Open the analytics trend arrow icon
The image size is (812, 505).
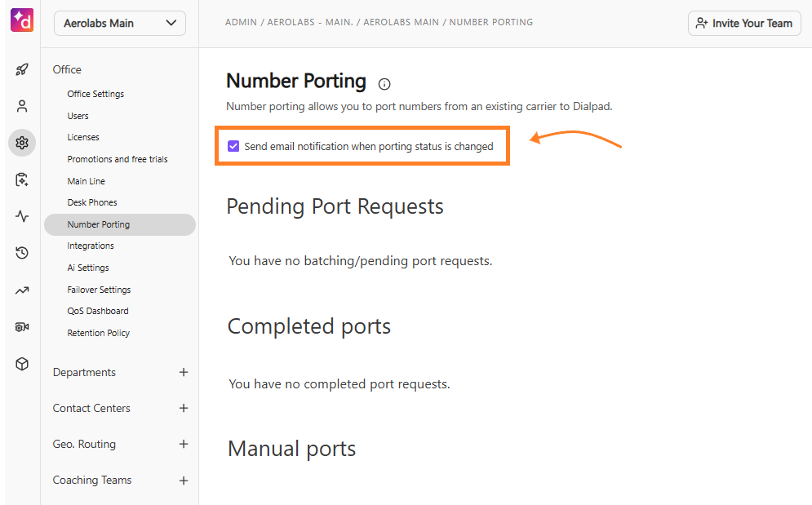click(22, 290)
